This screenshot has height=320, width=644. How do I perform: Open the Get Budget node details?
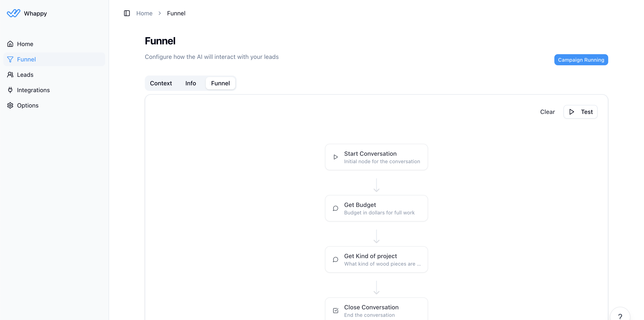(x=376, y=208)
